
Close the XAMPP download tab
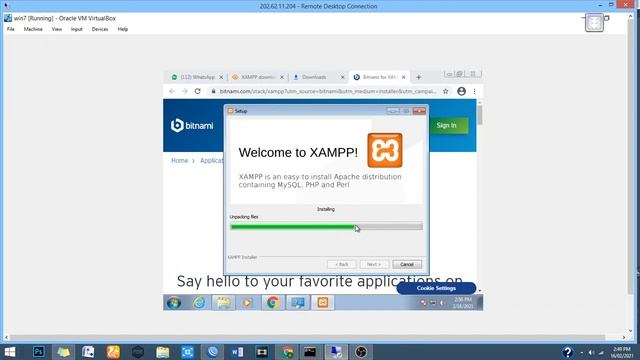282,77
